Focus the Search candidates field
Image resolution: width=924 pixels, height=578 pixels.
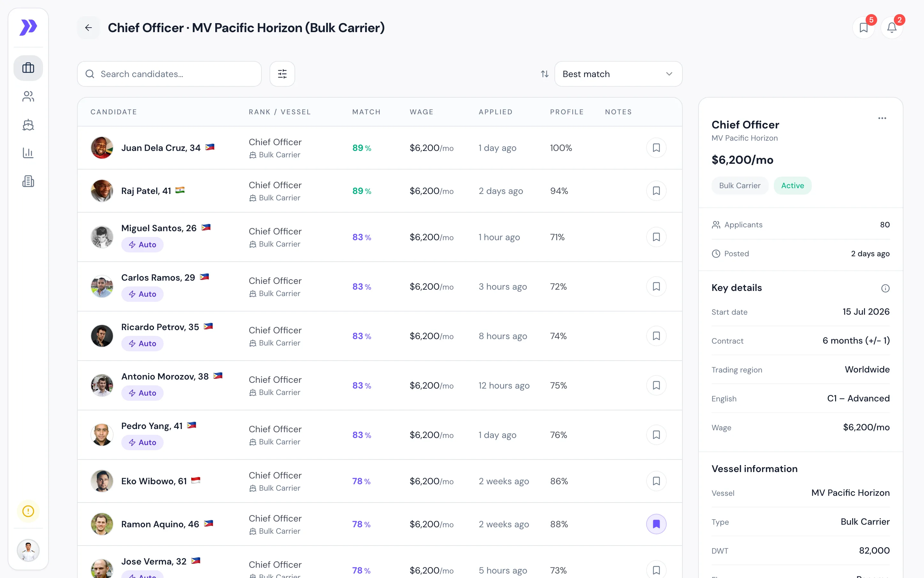[169, 74]
